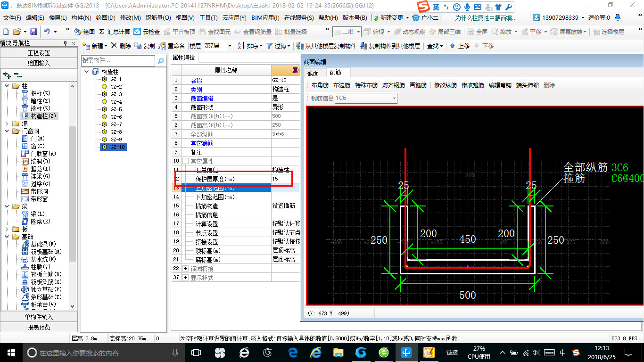
Task: Click the 删除 delete button
Action: 121,46
